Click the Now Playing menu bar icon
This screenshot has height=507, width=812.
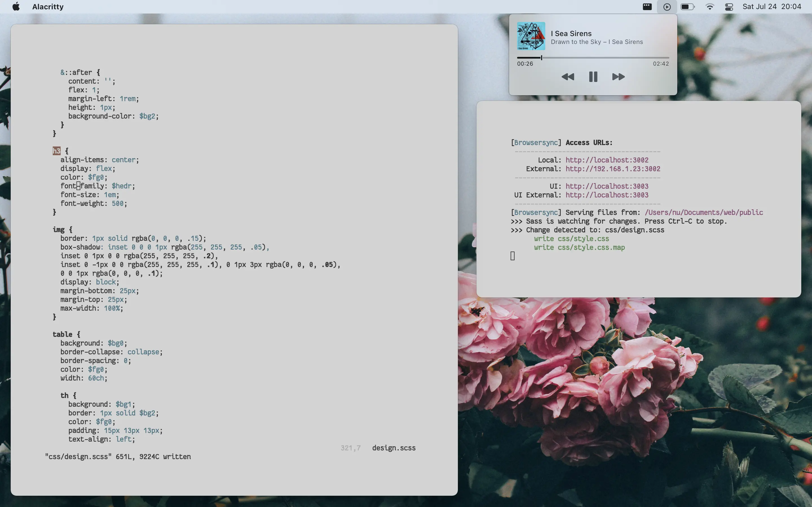667,7
